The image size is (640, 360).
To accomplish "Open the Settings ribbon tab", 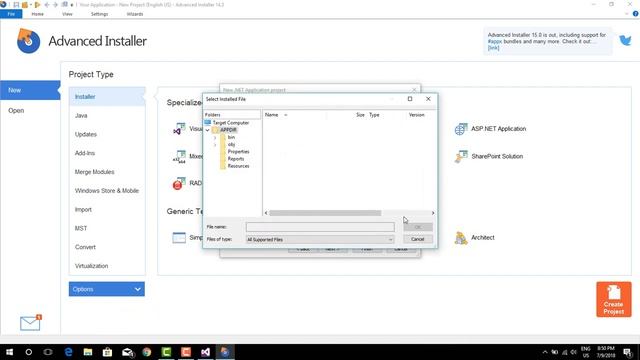I will (x=99, y=14).
